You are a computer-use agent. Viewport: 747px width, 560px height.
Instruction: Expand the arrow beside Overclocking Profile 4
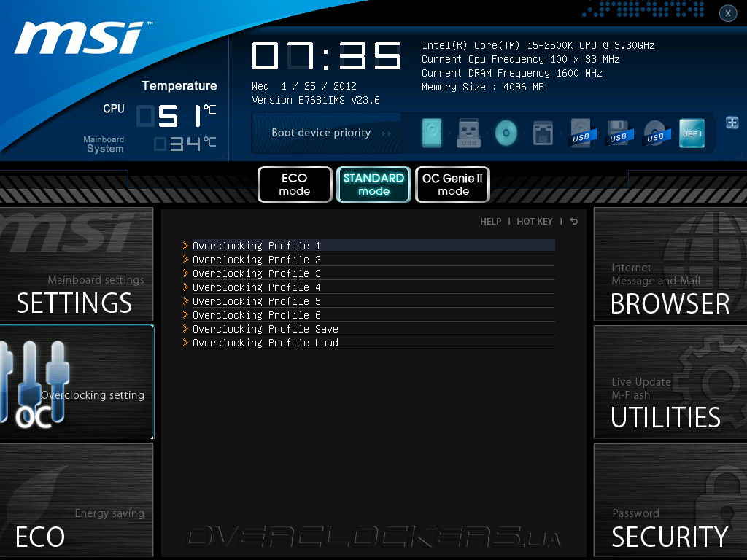click(185, 287)
